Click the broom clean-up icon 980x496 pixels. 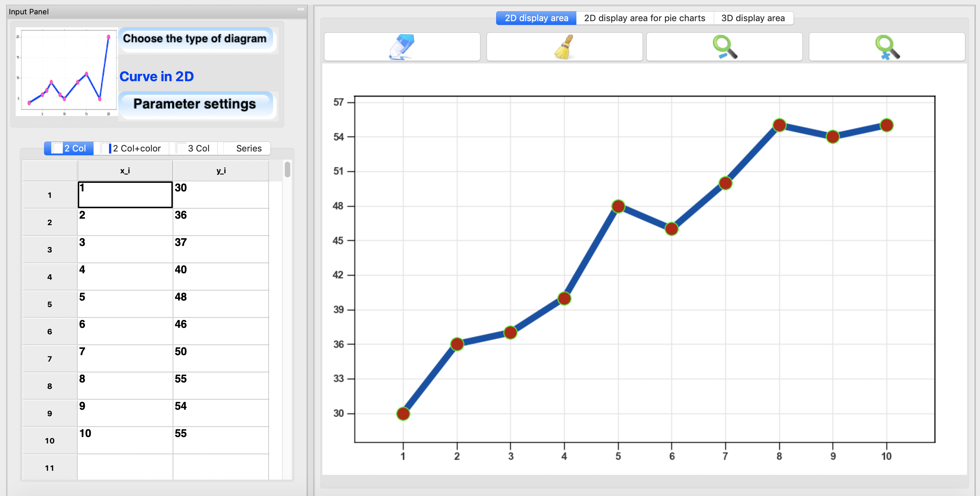(x=564, y=47)
